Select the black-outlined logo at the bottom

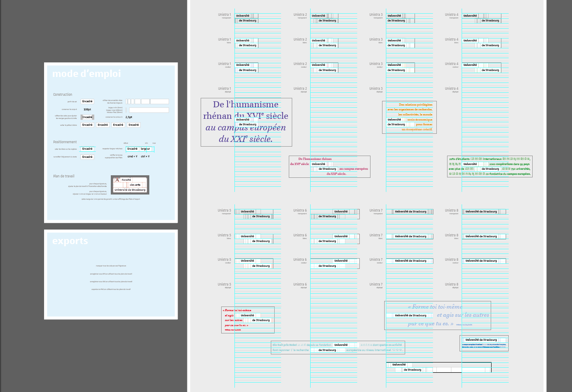point(439,367)
